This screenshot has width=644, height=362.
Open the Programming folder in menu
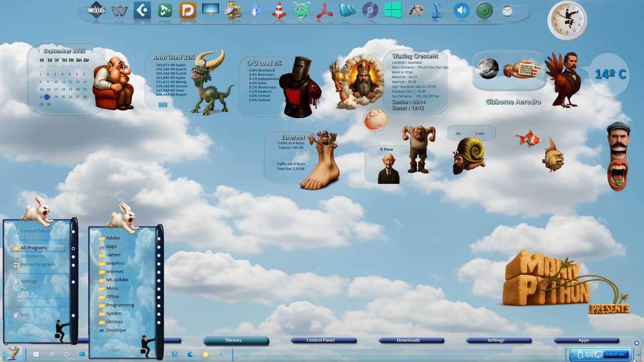(120, 305)
